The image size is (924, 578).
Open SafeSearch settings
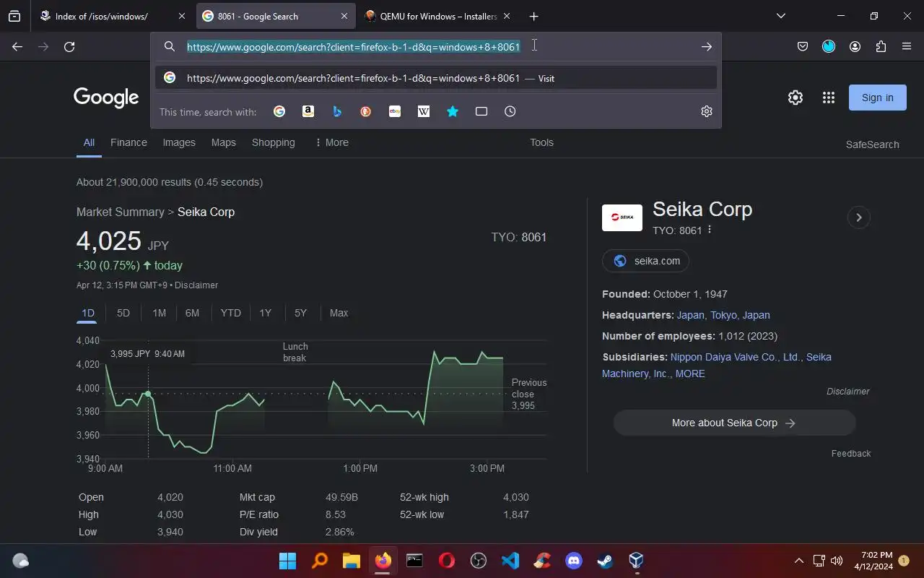tap(872, 144)
